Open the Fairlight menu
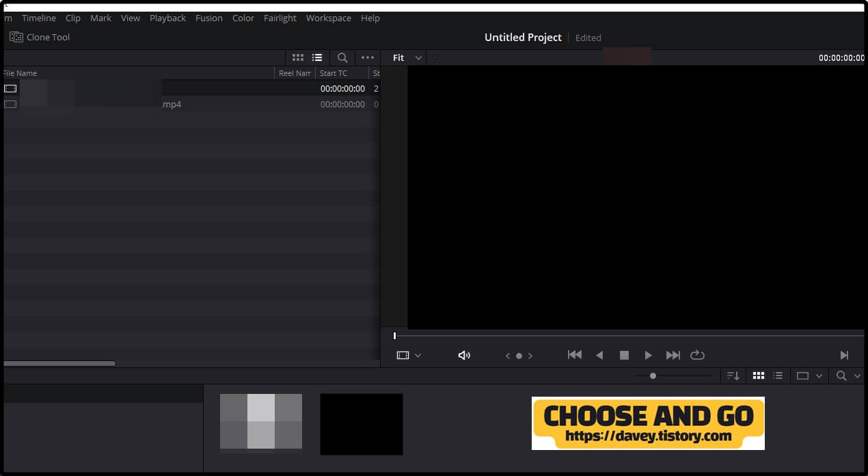This screenshot has width=868, height=476. (280, 18)
